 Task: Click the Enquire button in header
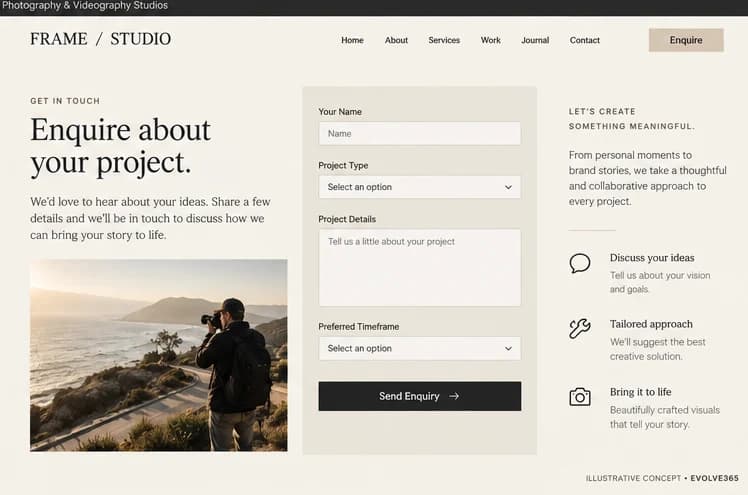(x=686, y=40)
